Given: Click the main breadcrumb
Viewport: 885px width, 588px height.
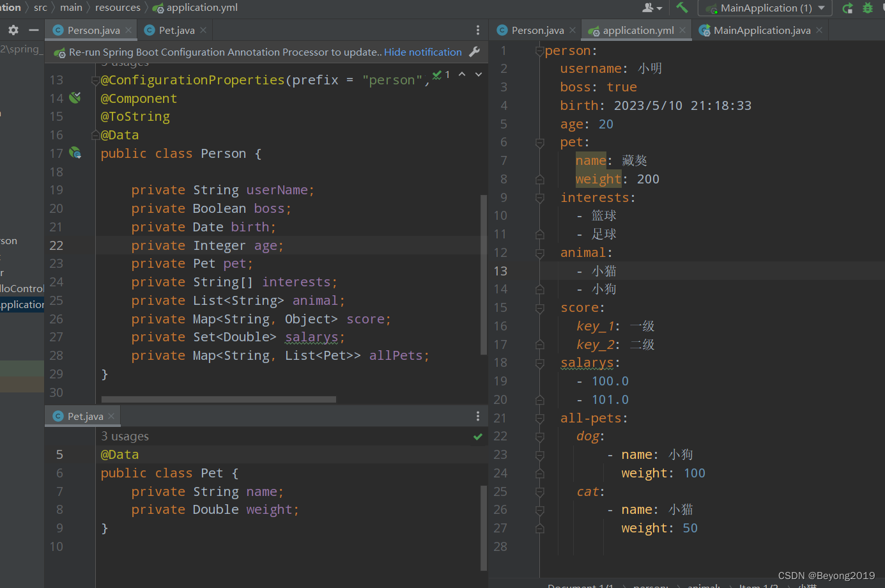Looking at the screenshot, I should coord(71,8).
